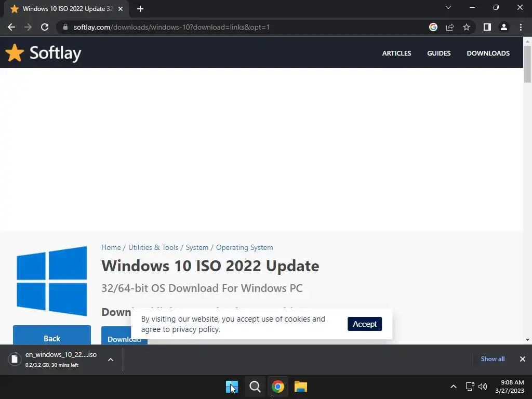The image size is (532, 399).
Task: Click the network tray icon
Action: tap(470, 387)
